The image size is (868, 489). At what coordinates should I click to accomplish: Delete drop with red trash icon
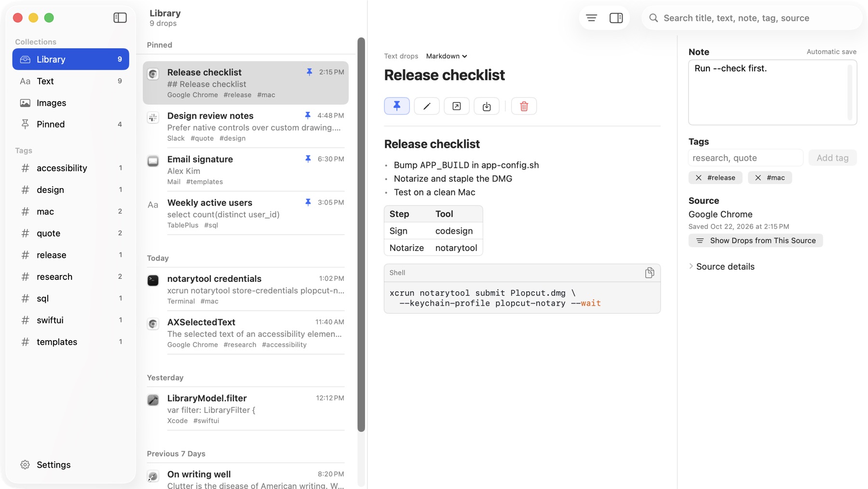[524, 106]
